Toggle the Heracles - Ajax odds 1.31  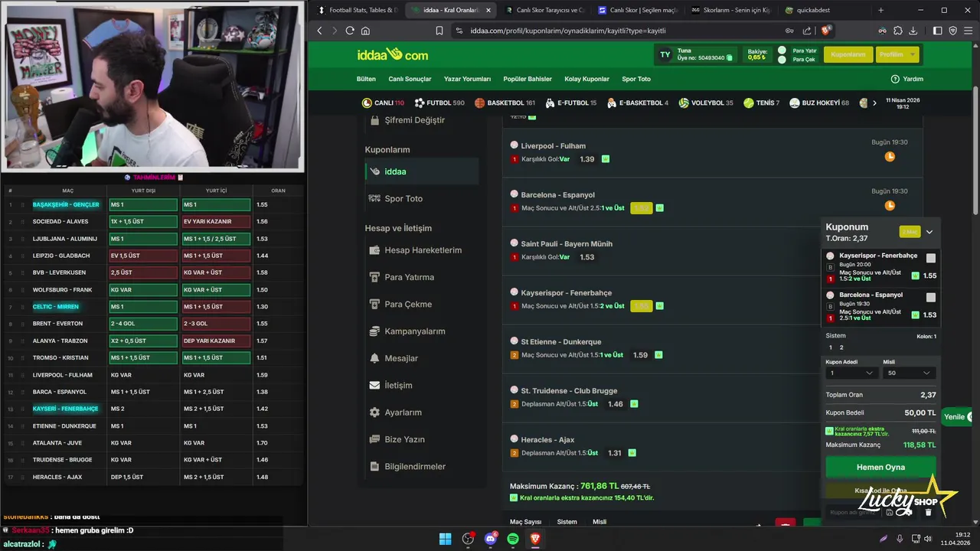[615, 453]
